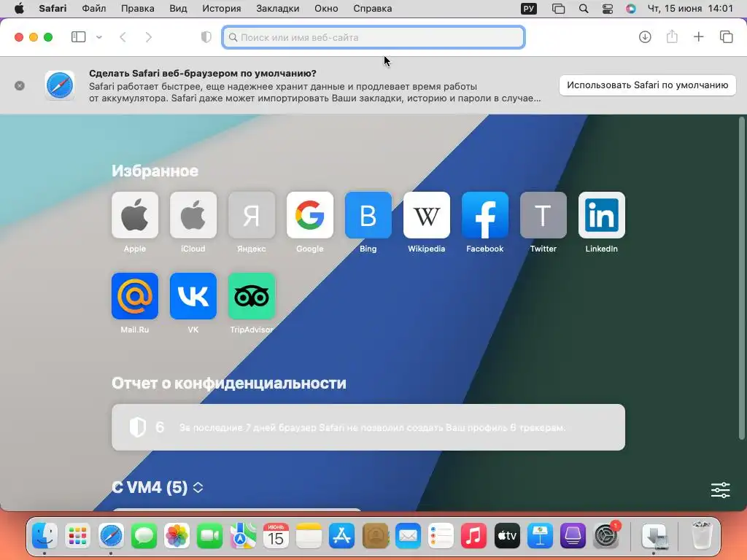Open the Справка menu
The height and width of the screenshot is (560, 747).
pos(373,9)
